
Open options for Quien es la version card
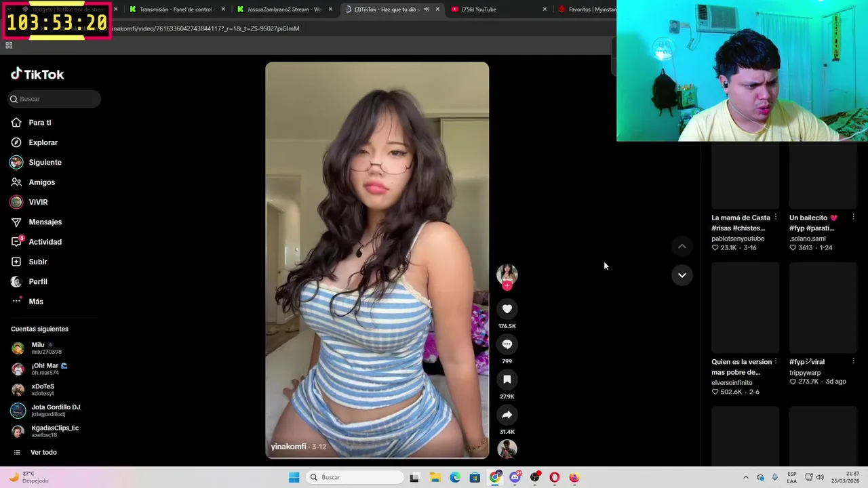(775, 362)
